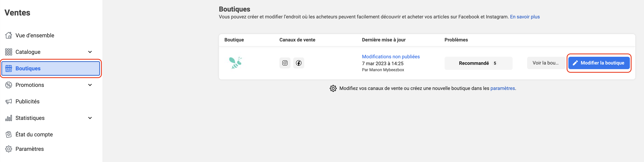
Task: Click the bee shop logo thumbnail
Action: [235, 63]
